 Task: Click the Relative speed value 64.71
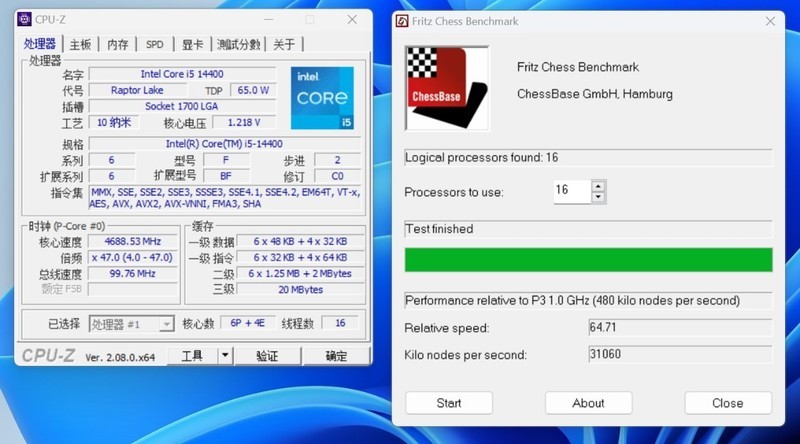coord(680,327)
